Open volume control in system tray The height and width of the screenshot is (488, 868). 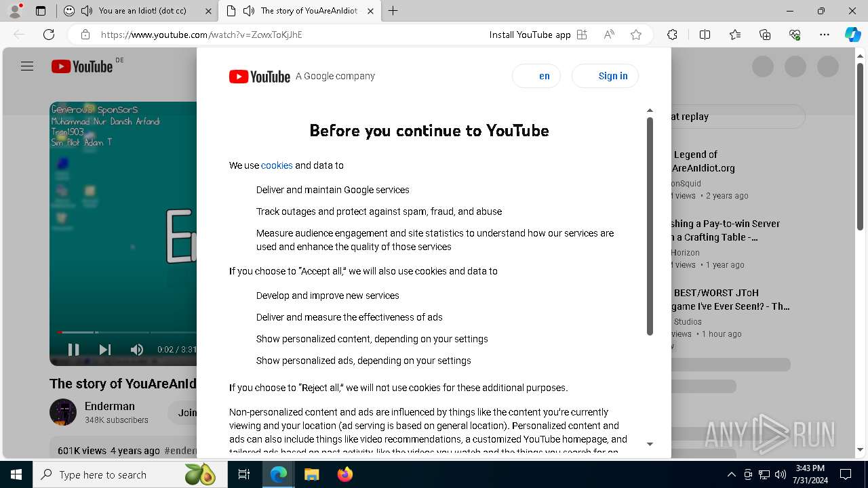click(780, 474)
